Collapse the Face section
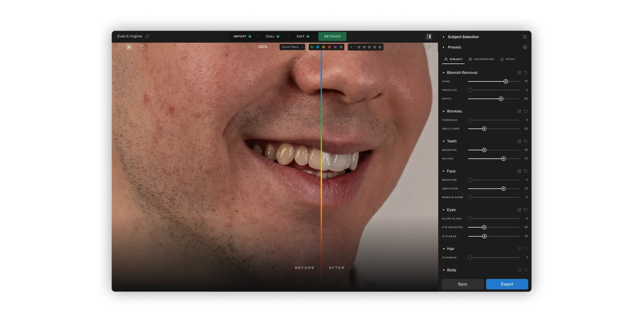 tap(444, 171)
